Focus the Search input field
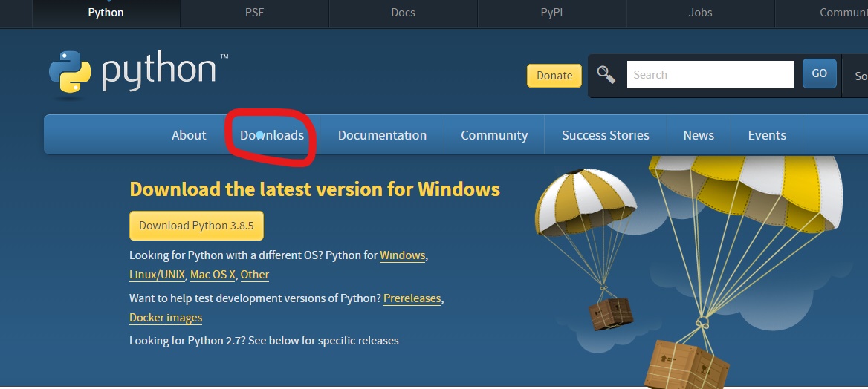Image resolution: width=868 pixels, height=389 pixels. [710, 75]
